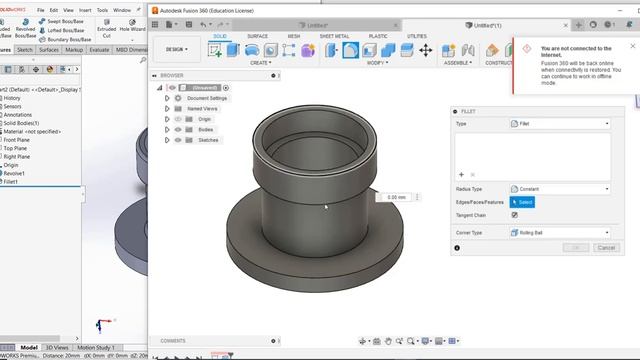Click the Extrude tool icon in Fusion
Viewport: 640px width, 360px height.
(x=233, y=50)
